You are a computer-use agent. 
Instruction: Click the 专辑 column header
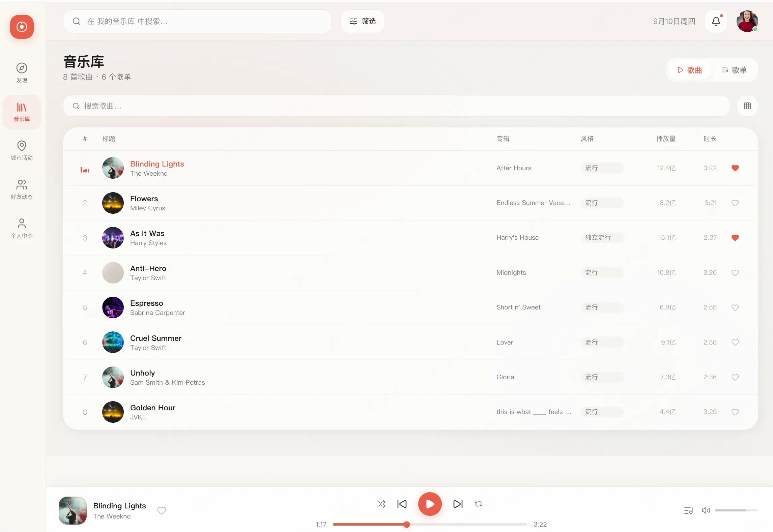tap(503, 139)
